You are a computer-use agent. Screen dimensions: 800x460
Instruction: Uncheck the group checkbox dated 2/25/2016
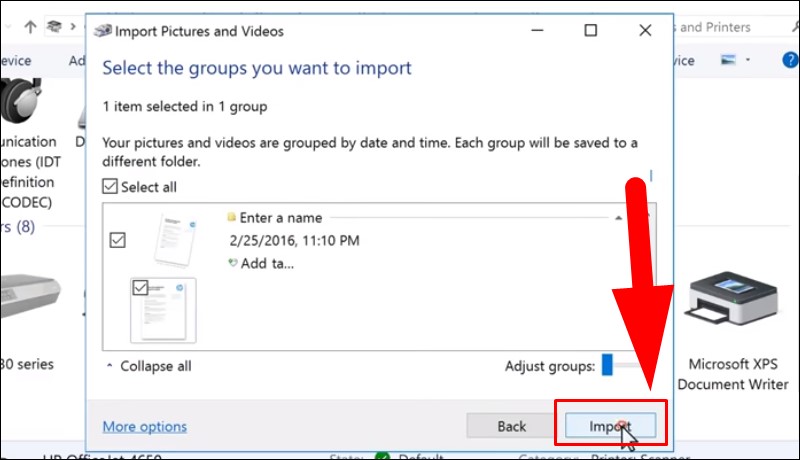click(117, 240)
